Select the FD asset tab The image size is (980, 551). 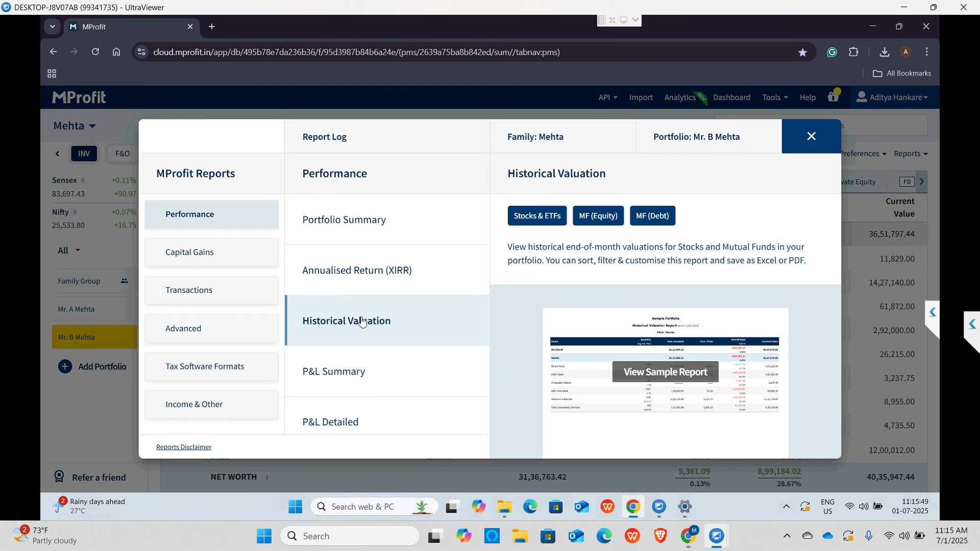(907, 182)
